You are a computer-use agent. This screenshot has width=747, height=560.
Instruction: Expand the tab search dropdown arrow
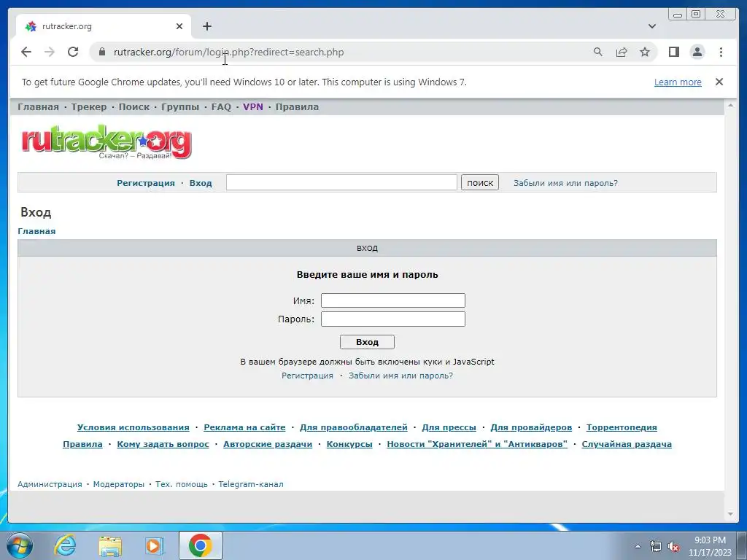coord(652,26)
